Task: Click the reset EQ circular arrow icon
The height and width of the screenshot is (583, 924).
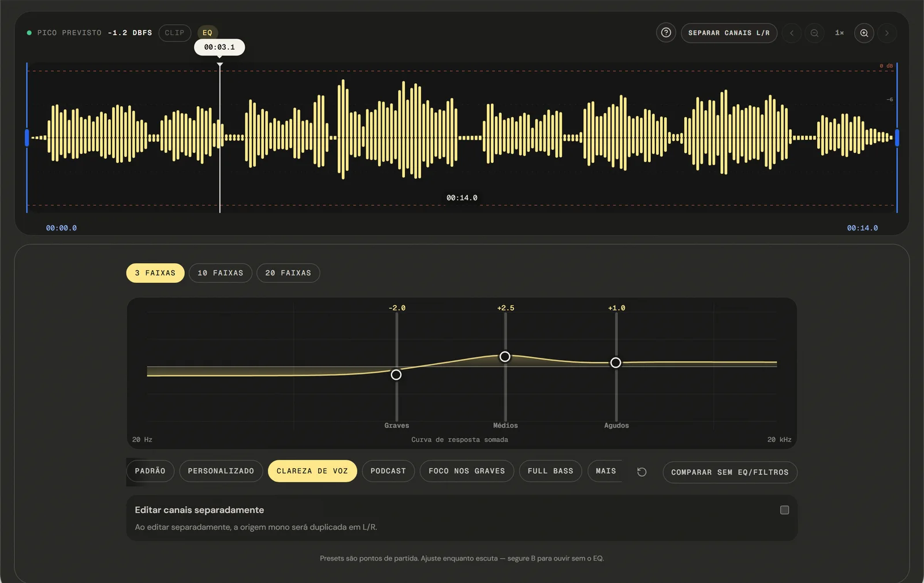Action: [642, 472]
